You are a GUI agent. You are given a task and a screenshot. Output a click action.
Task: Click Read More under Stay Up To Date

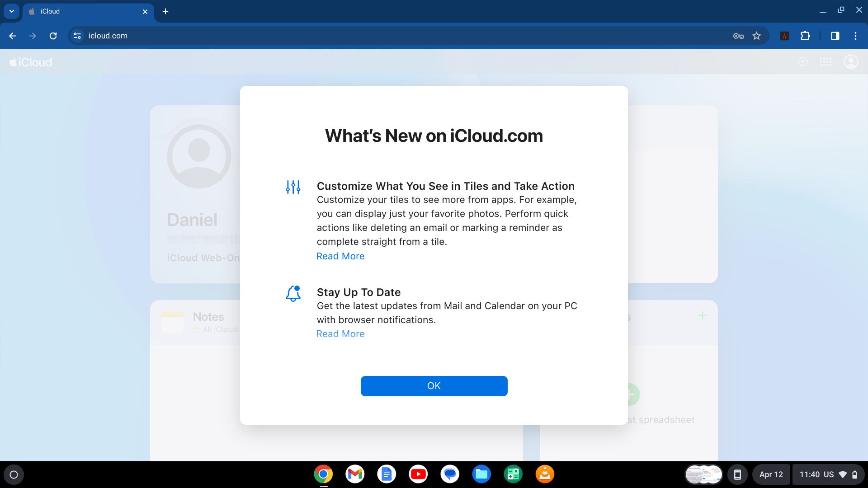[340, 333]
